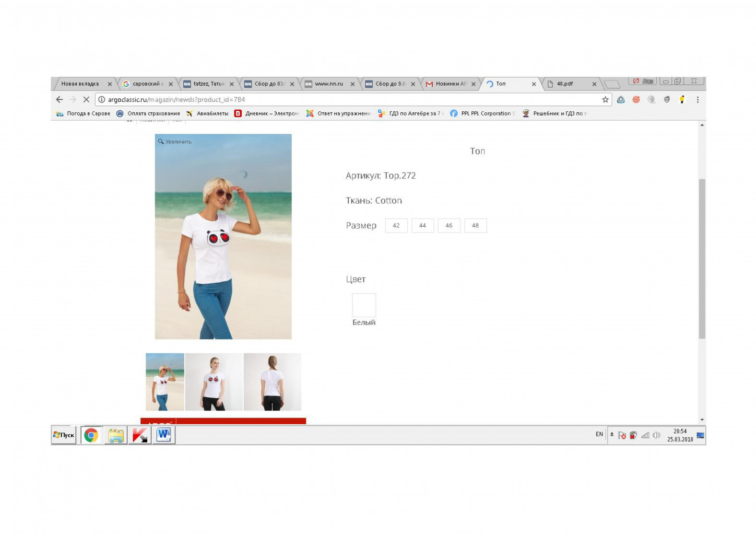Screen dimensions: 756x535
Task: Click the shield extension icon
Action: click(667, 99)
